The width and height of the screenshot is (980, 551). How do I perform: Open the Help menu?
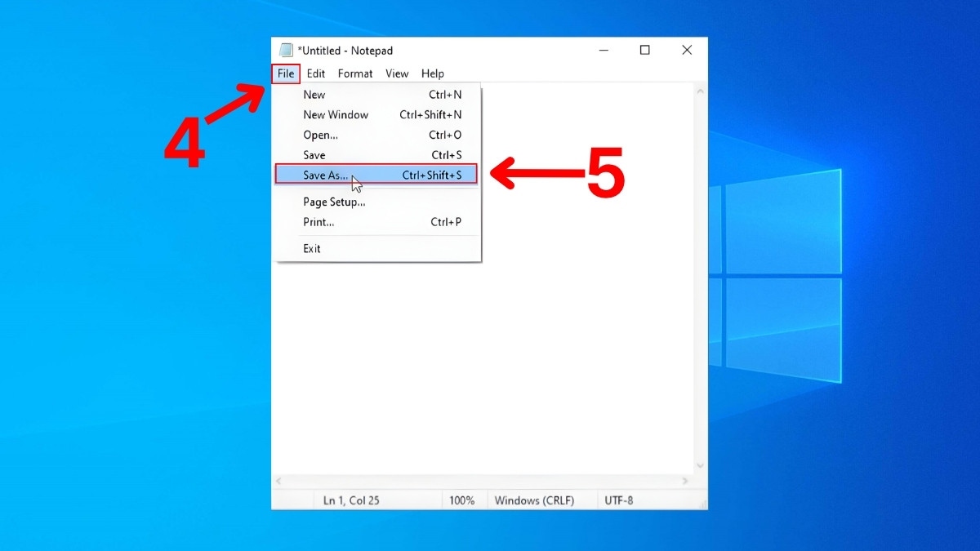pyautogui.click(x=433, y=73)
